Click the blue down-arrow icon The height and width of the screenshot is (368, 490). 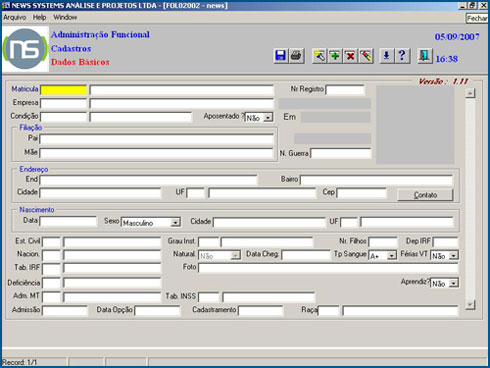(x=386, y=55)
